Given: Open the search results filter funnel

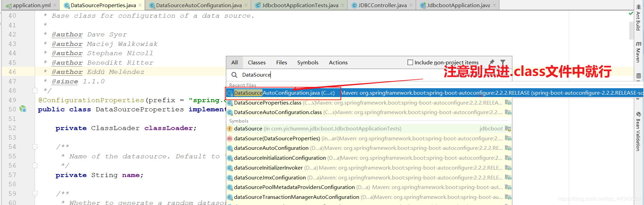Looking at the screenshot, I should click(x=503, y=62).
